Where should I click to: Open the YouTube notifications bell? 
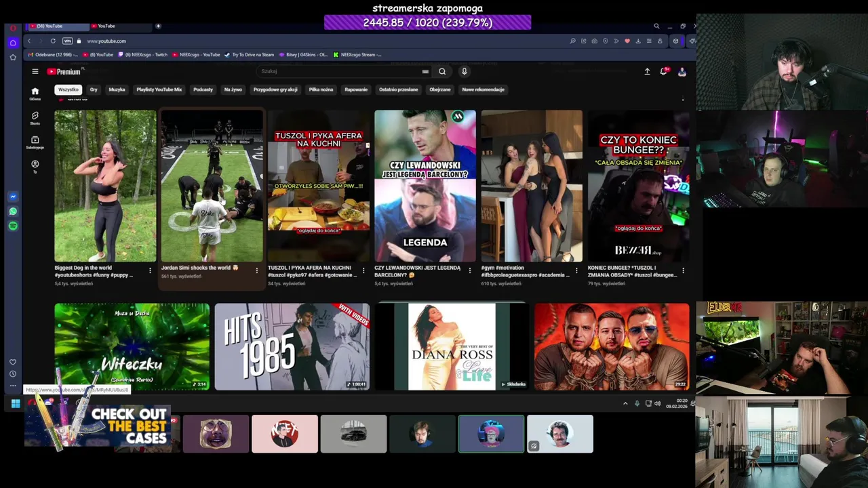[x=664, y=71]
